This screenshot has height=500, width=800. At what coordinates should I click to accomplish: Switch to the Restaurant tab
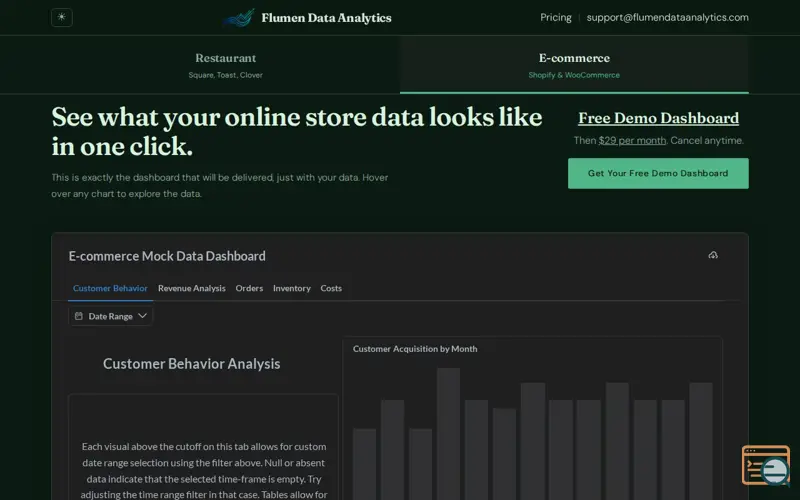pyautogui.click(x=226, y=65)
